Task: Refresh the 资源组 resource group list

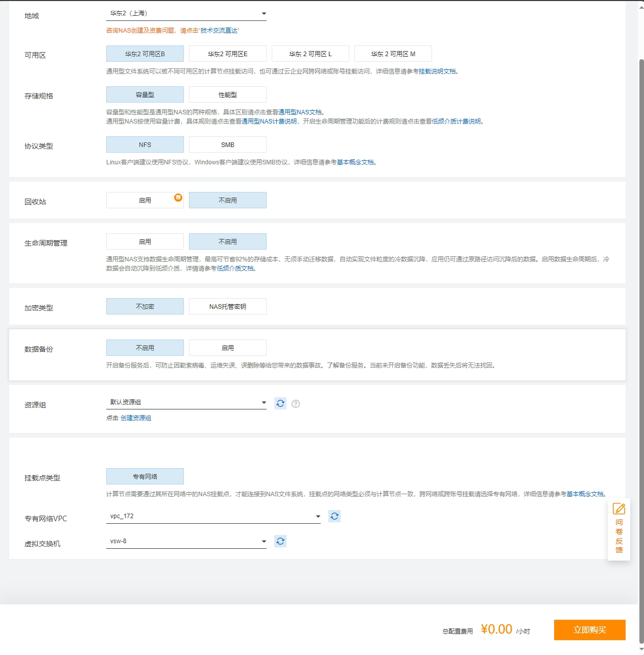Action: (280, 403)
